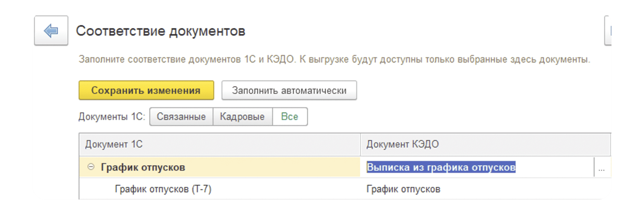Click the Выписка из графика отпусков field
This screenshot has width=644, height=211.
(x=441, y=167)
